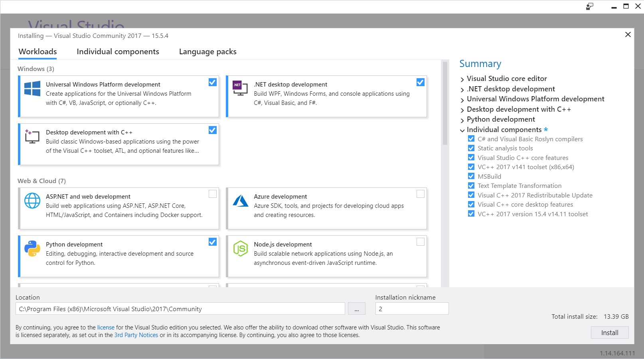Click installer version number 1.14.164.111

(x=617, y=353)
